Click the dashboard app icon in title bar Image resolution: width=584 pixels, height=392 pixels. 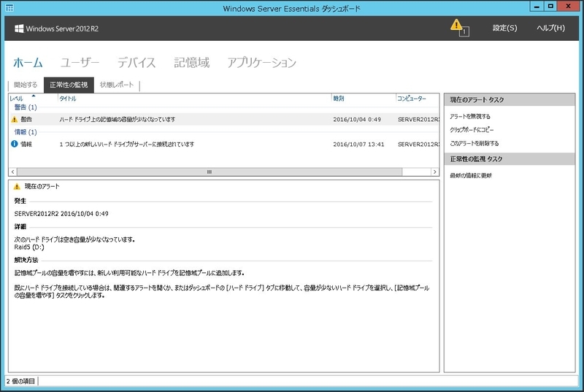pos(9,8)
